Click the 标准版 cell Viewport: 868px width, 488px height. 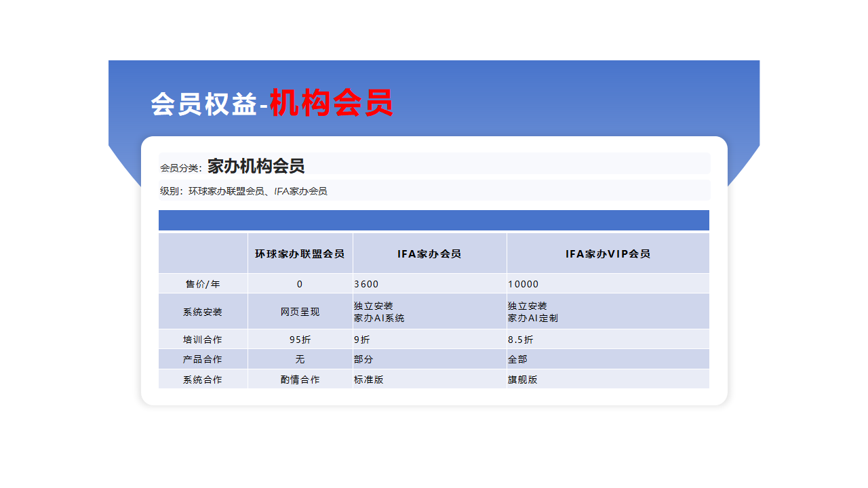click(429, 380)
